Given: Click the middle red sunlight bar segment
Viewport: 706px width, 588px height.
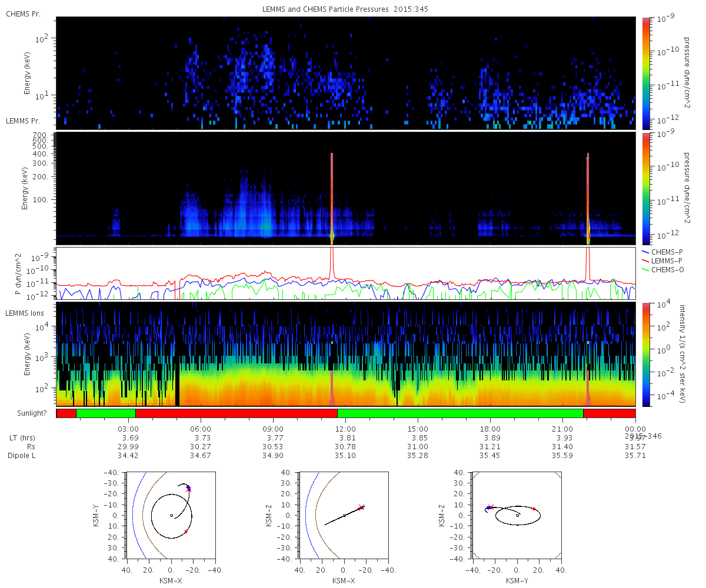Looking at the screenshot, I should coord(237,413).
